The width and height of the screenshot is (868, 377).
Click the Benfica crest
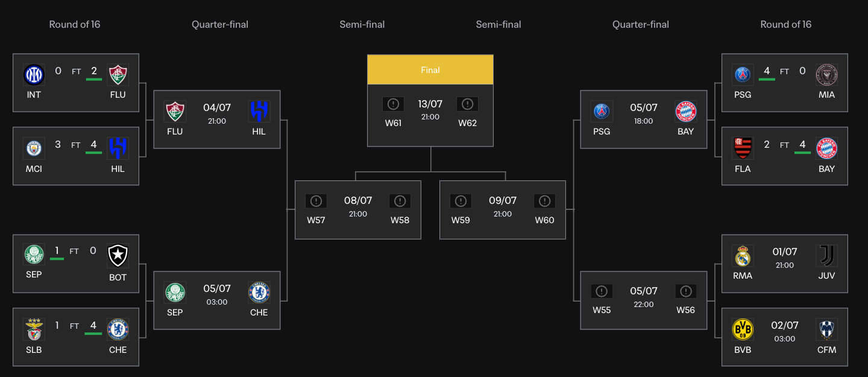(x=34, y=329)
